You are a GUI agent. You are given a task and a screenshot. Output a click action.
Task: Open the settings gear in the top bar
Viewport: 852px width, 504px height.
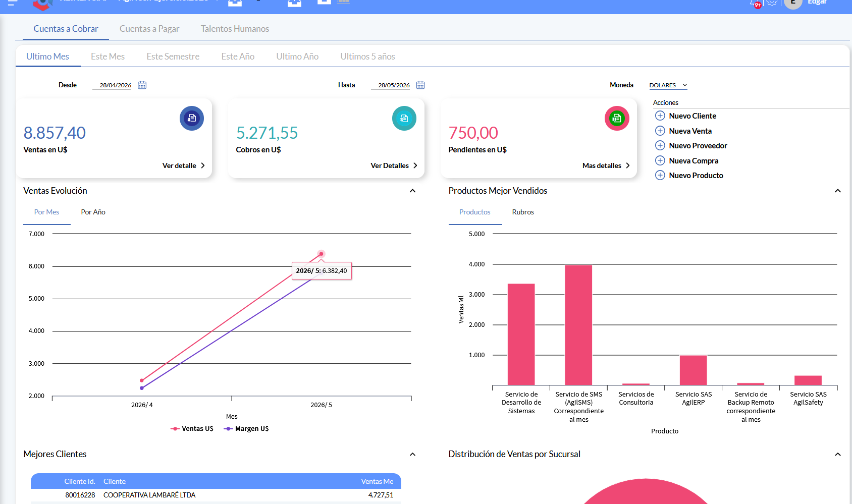click(x=772, y=3)
